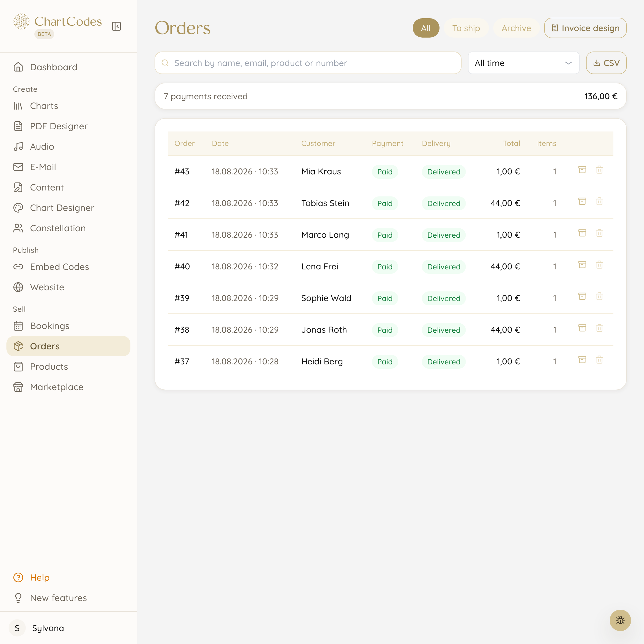644x644 pixels.
Task: Open the Sylvana user profile
Action: coord(68,628)
